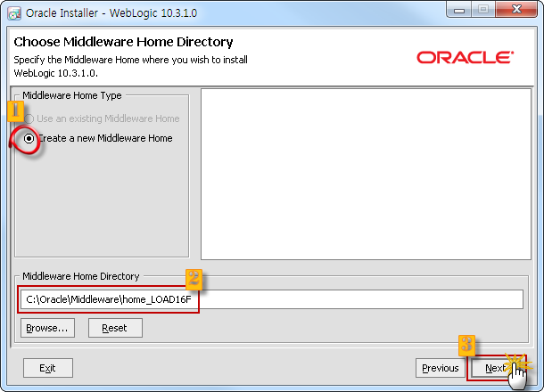This screenshot has height=392, width=544.
Task: Close the Oracle Installer window
Action: [516, 10]
